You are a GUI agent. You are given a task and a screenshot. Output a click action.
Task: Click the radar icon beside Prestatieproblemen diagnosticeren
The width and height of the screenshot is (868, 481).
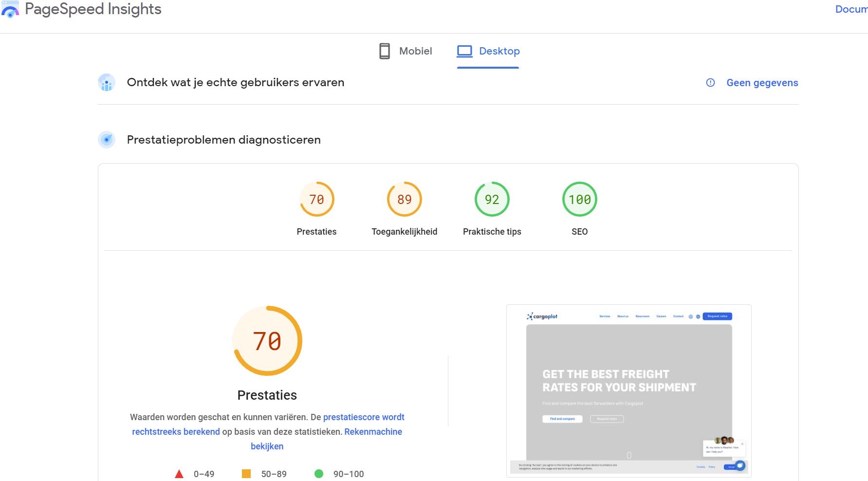[x=106, y=140]
